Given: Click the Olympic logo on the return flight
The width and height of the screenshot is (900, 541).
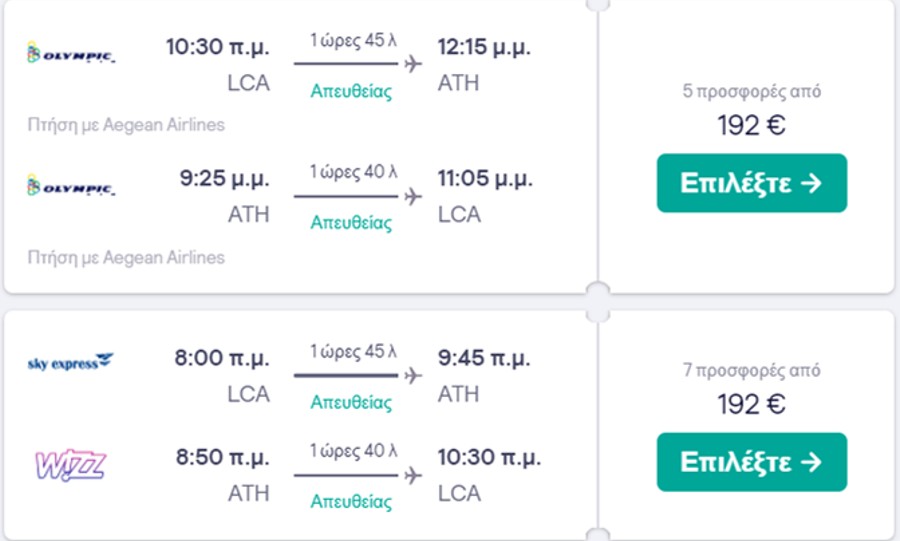Looking at the screenshot, I should pyautogui.click(x=71, y=185).
